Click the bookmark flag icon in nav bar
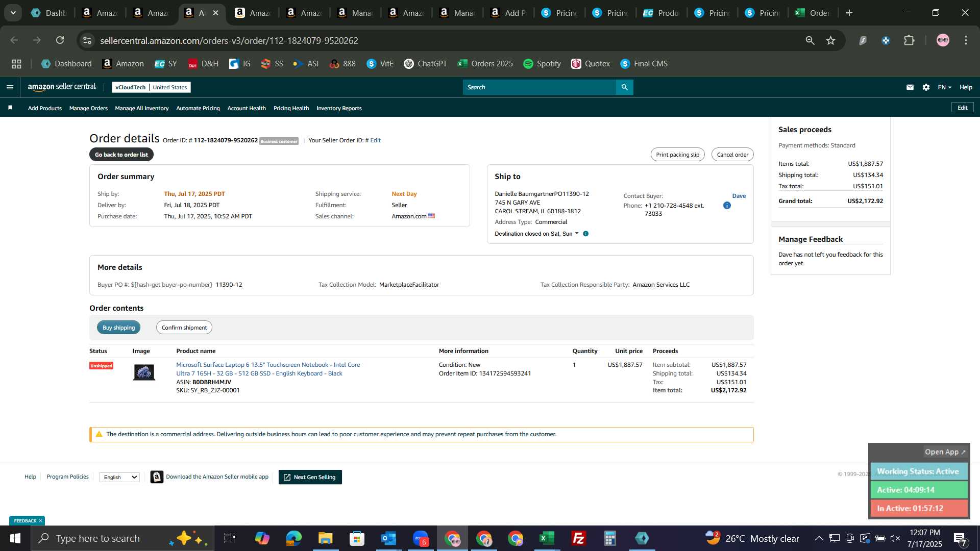The image size is (980, 551). click(x=10, y=108)
